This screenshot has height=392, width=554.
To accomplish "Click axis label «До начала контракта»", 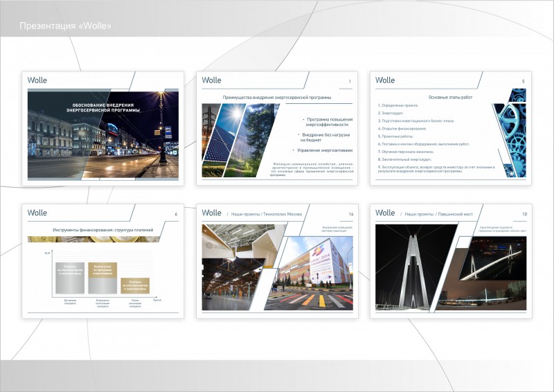I will [x=70, y=302].
